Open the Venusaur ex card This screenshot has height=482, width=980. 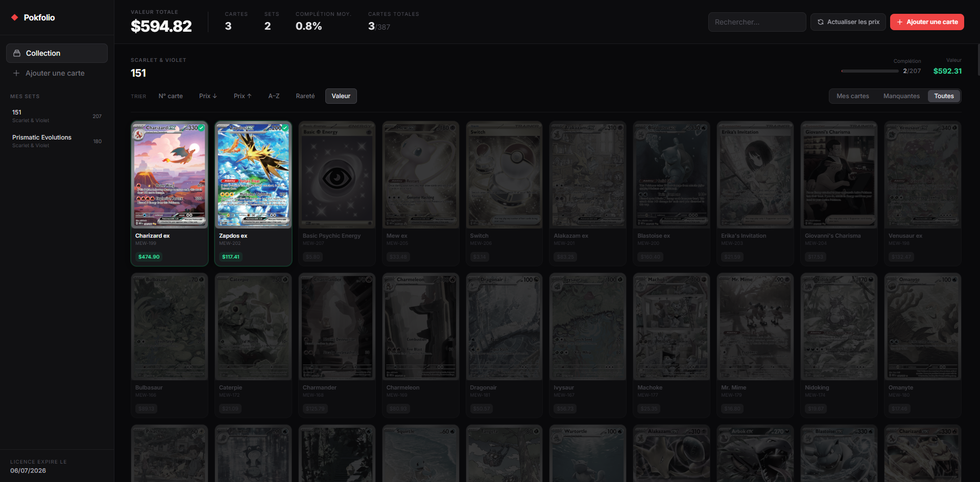point(923,194)
